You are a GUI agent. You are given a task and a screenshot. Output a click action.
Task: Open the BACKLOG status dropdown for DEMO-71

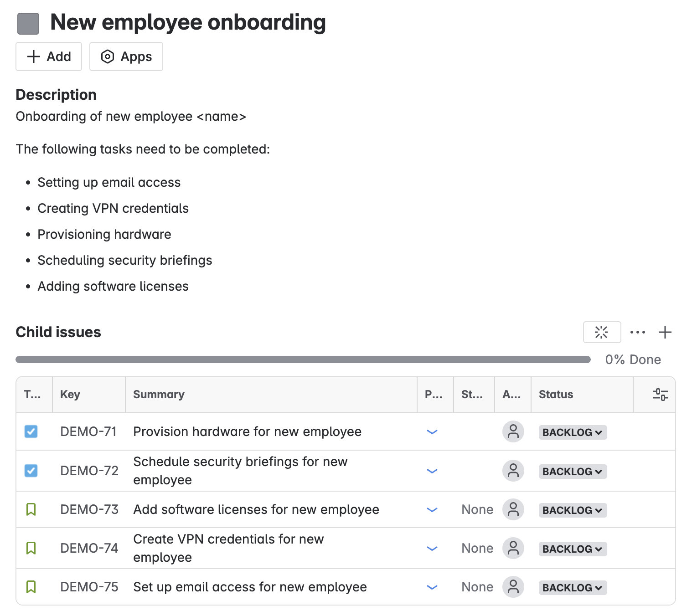coord(573,432)
